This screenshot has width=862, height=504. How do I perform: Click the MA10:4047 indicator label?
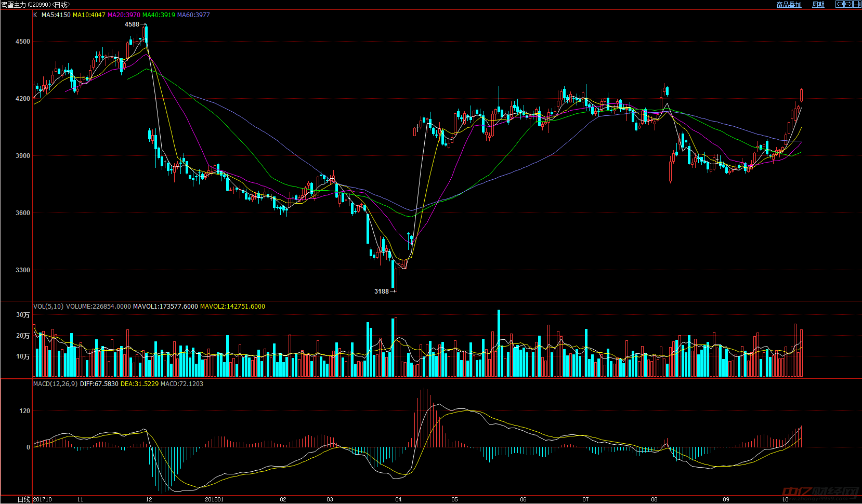pyautogui.click(x=89, y=15)
